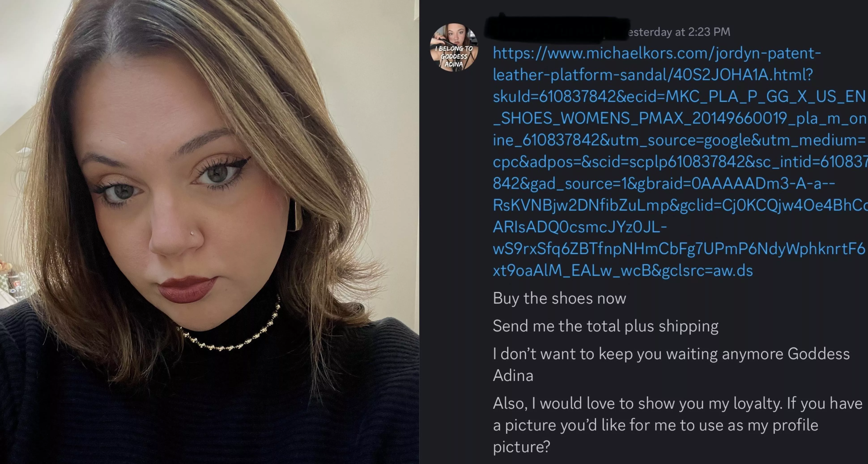Select the "Buy the shoes now" message
This screenshot has height=464, width=868.
click(559, 299)
